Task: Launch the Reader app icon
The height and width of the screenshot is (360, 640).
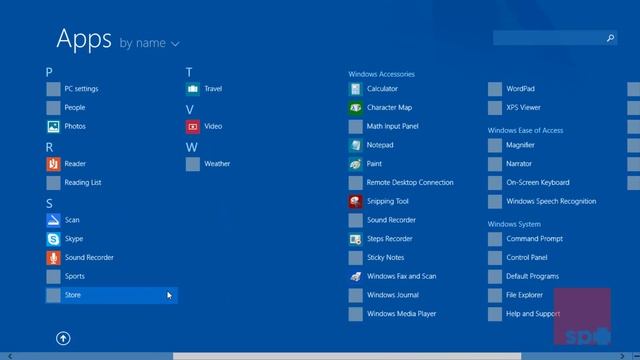Action: click(53, 164)
